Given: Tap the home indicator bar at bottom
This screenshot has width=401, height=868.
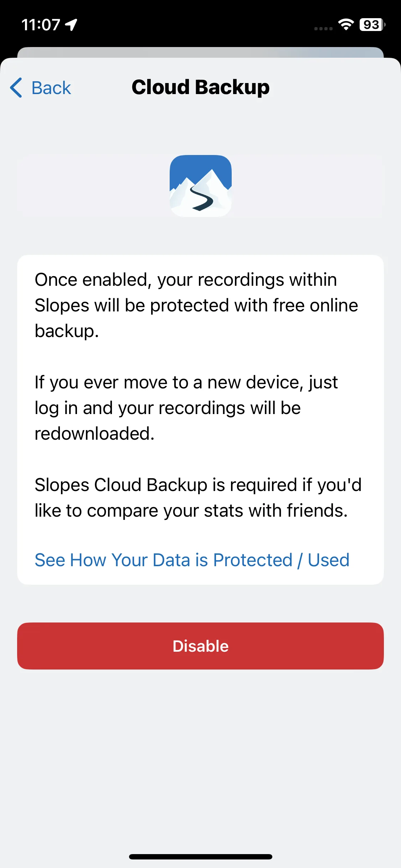Looking at the screenshot, I should click(201, 857).
